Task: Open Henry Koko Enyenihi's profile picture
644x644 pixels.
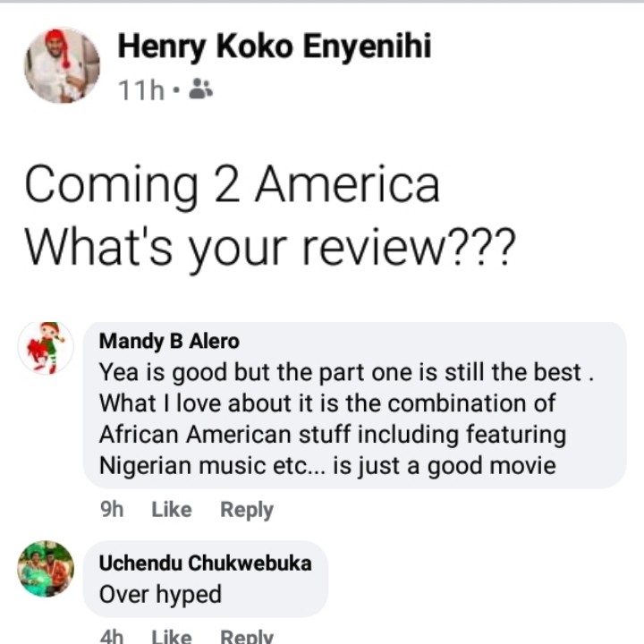Action: [62, 65]
